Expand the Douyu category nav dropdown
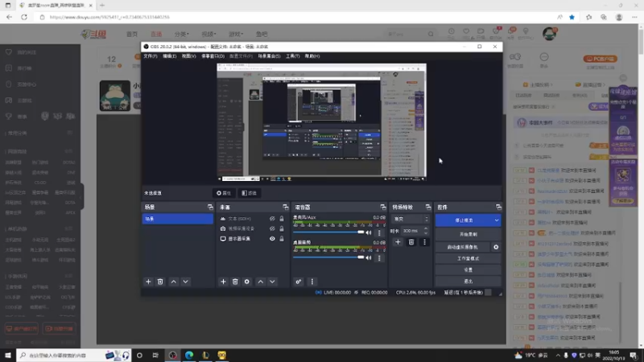Viewport: 644px width, 362px height. [182, 34]
